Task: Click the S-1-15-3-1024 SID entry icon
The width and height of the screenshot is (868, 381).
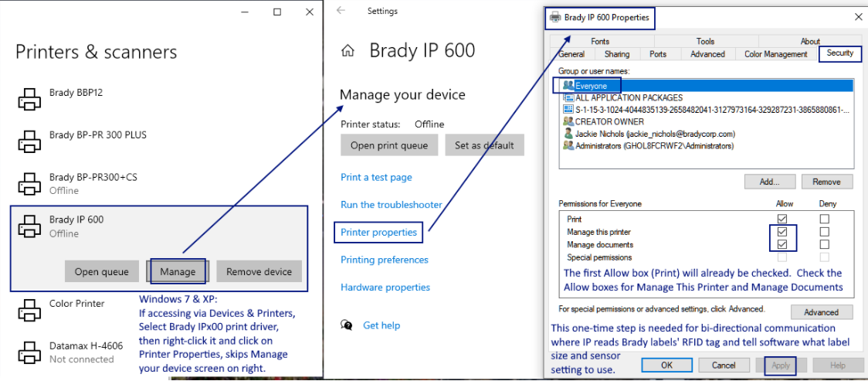Action: coord(568,110)
